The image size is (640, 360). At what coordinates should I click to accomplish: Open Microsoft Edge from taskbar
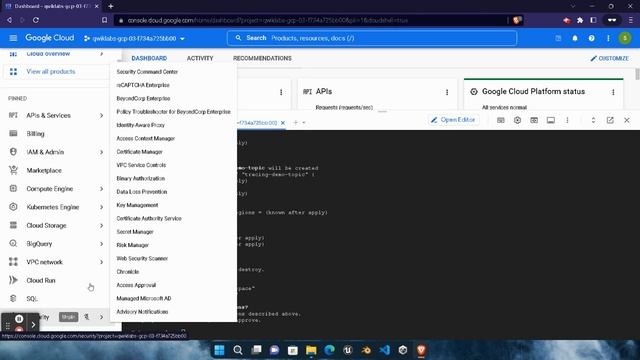329,350
